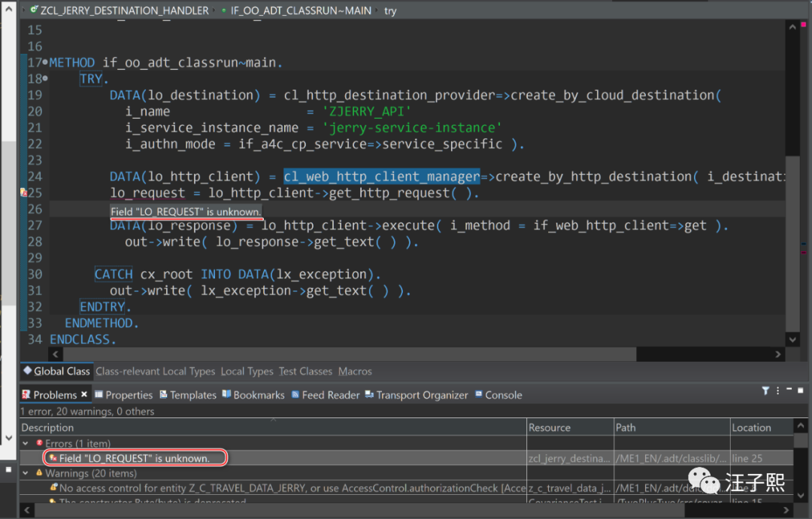Click the ENDTRY keyword on line 32
Viewport: 812px width, 519px height.
pos(102,307)
